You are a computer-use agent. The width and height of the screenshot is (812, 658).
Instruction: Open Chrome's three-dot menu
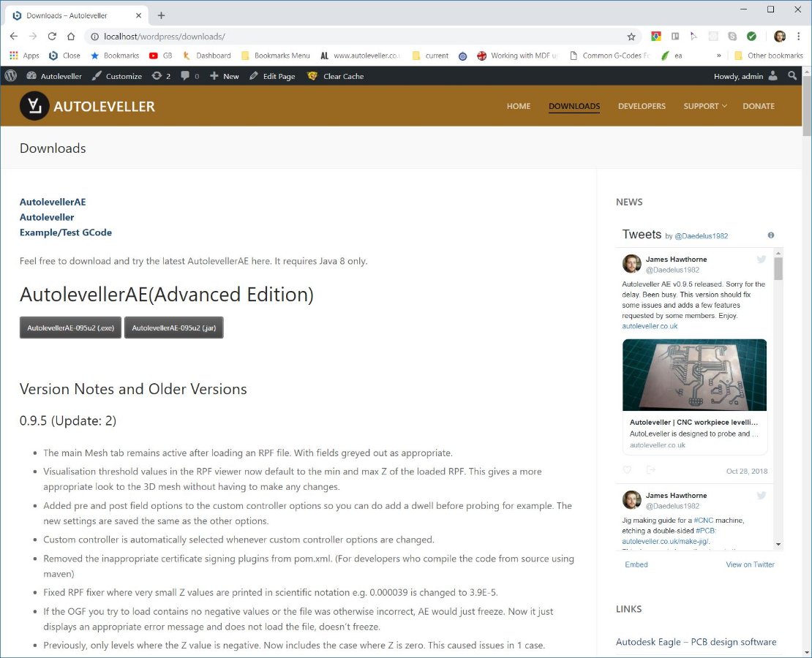pyautogui.click(x=799, y=37)
